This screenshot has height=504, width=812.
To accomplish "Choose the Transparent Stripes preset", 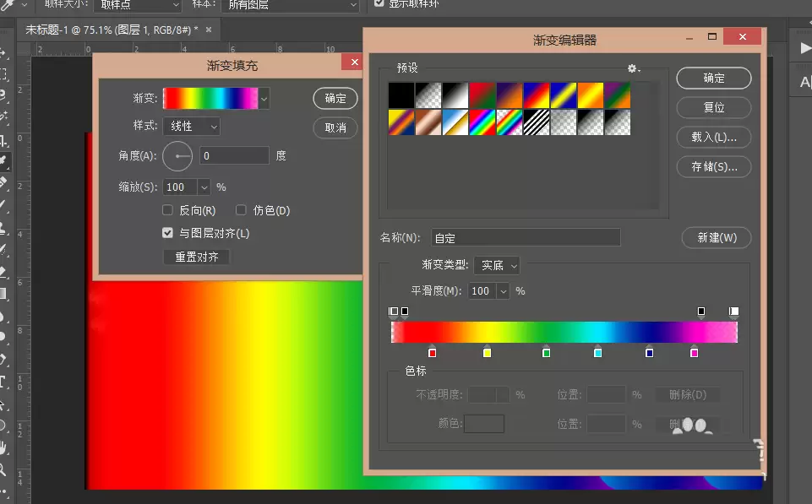I will (536, 122).
